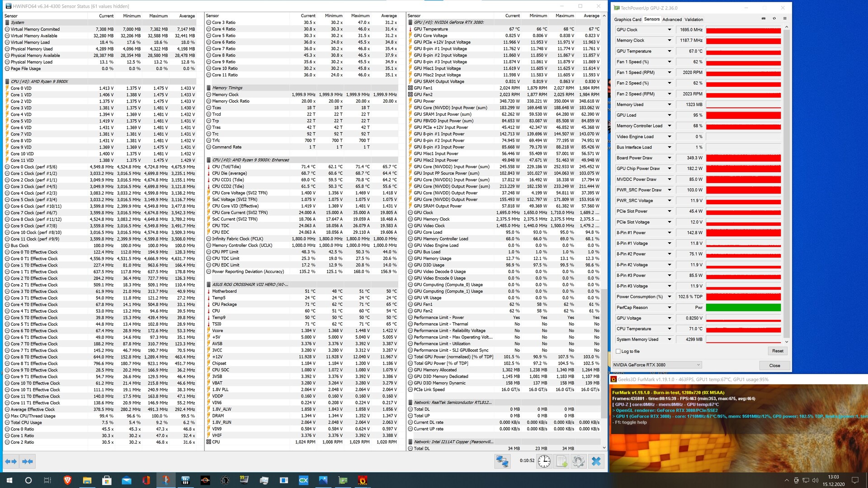
Task: Open Memory Clock sensor dropdown in GPU-Z
Action: coord(670,40)
